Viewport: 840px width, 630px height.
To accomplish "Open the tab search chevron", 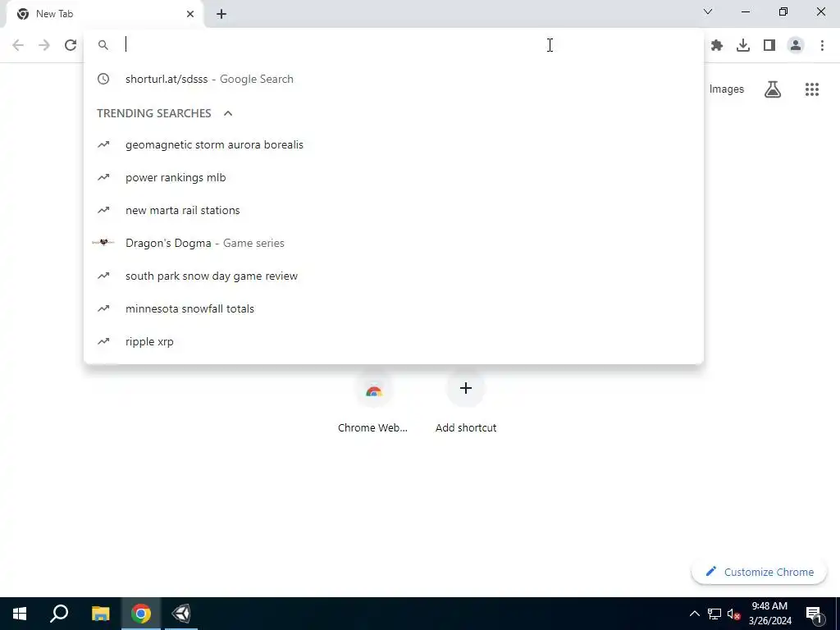I will pos(708,11).
